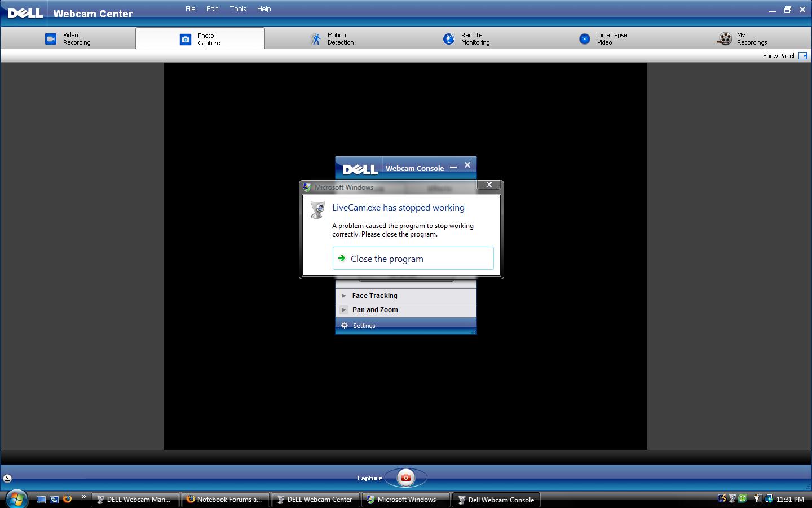Viewport: 812px width, 508px height.
Task: Launch Firefox from the quick launch bar
Action: point(67,499)
